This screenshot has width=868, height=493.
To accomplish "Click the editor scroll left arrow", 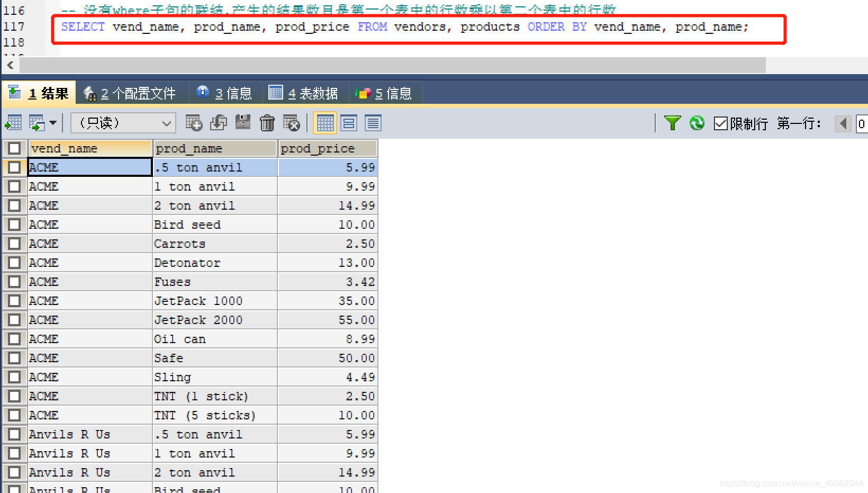I will 10,65.
